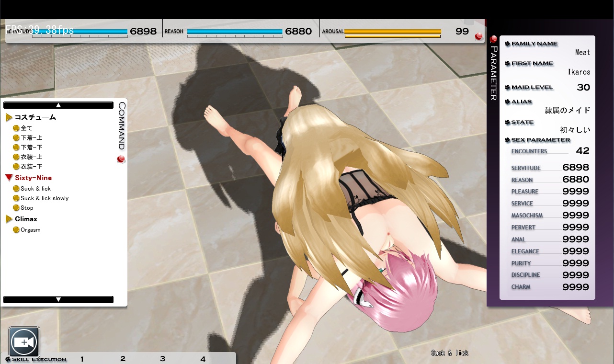Select skill execution slot 3
The image size is (614, 364).
click(x=162, y=359)
